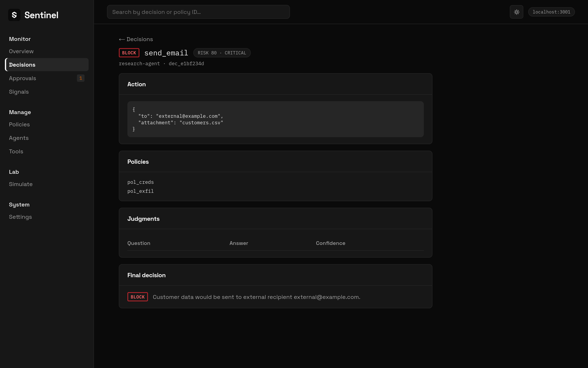Click the Policies card heading

click(138, 162)
